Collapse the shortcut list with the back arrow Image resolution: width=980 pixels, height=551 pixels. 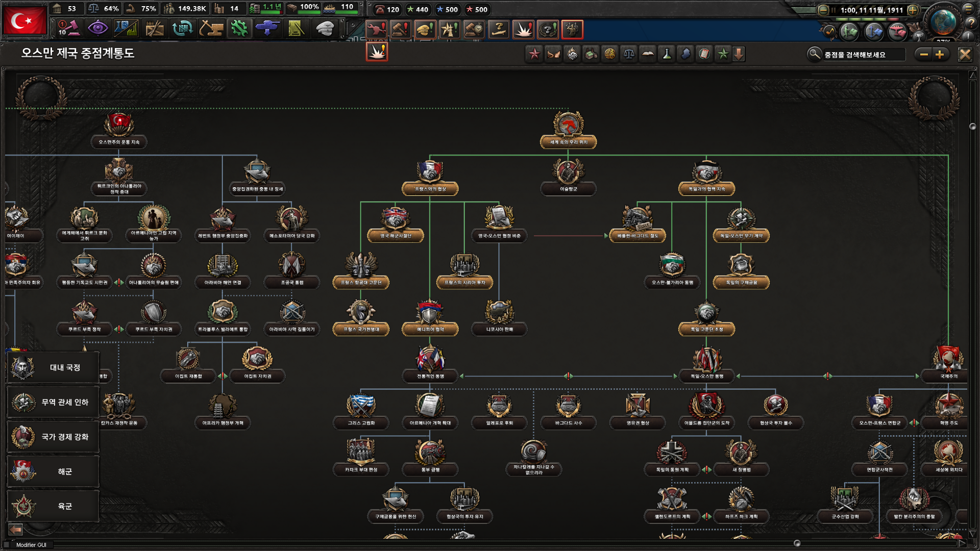pos(15,529)
